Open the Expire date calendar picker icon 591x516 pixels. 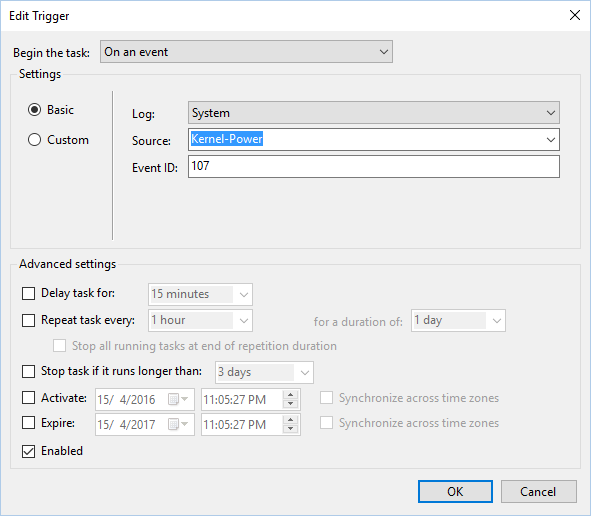(178, 424)
